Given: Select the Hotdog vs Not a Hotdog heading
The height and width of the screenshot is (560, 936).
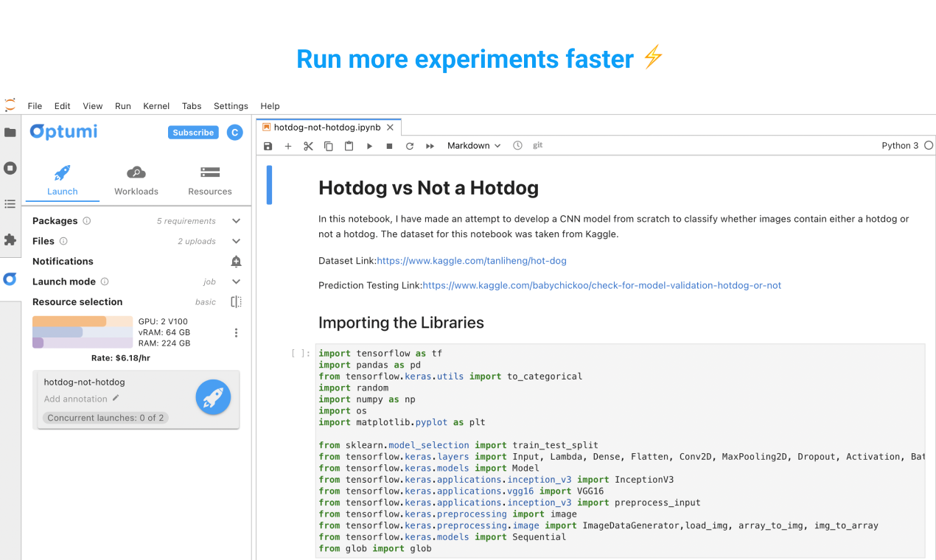Looking at the screenshot, I should point(428,189).
